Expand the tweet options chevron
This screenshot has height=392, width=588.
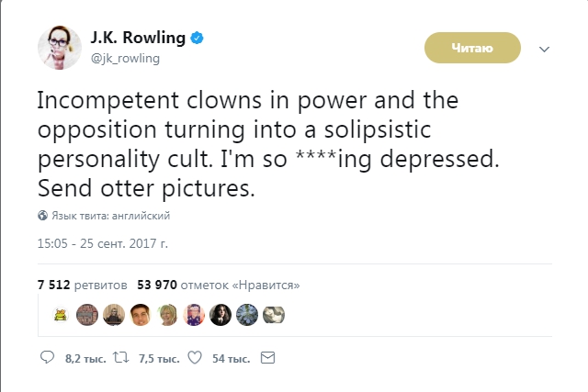(x=544, y=49)
